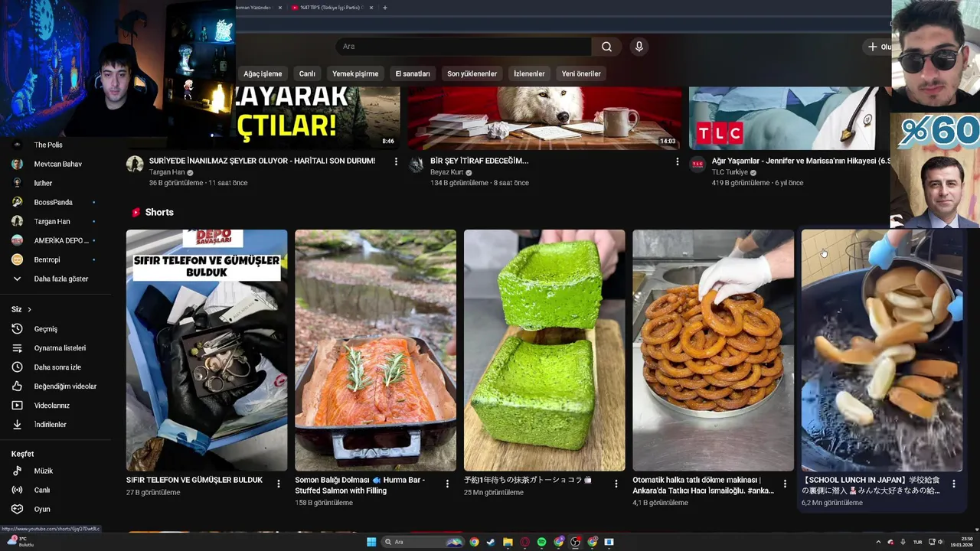
Task: Open Beyaz Kurt channel avatar under video
Action: [416, 164]
